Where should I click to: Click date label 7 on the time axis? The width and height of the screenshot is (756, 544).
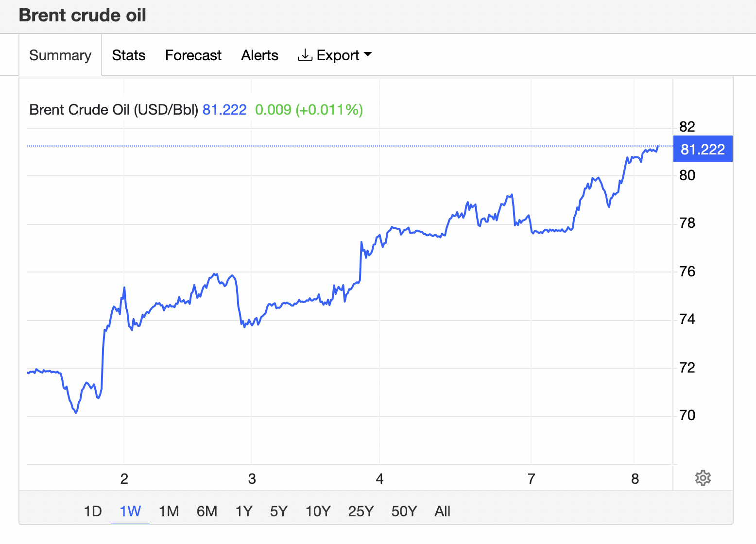point(531,479)
